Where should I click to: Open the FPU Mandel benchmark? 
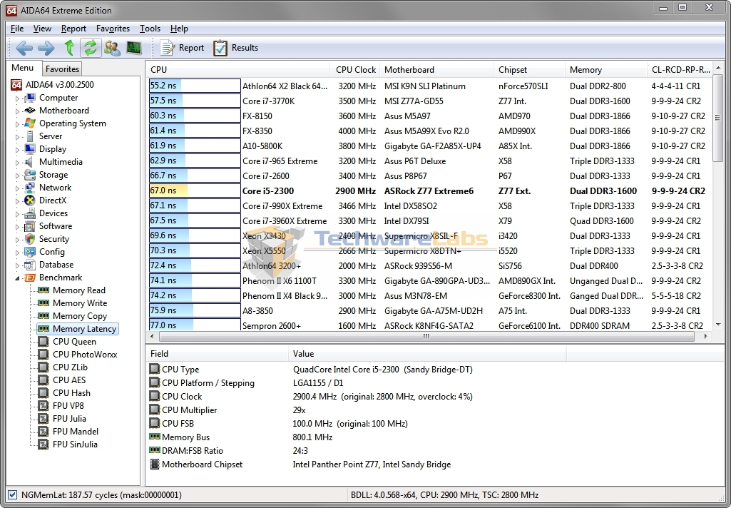tap(68, 432)
